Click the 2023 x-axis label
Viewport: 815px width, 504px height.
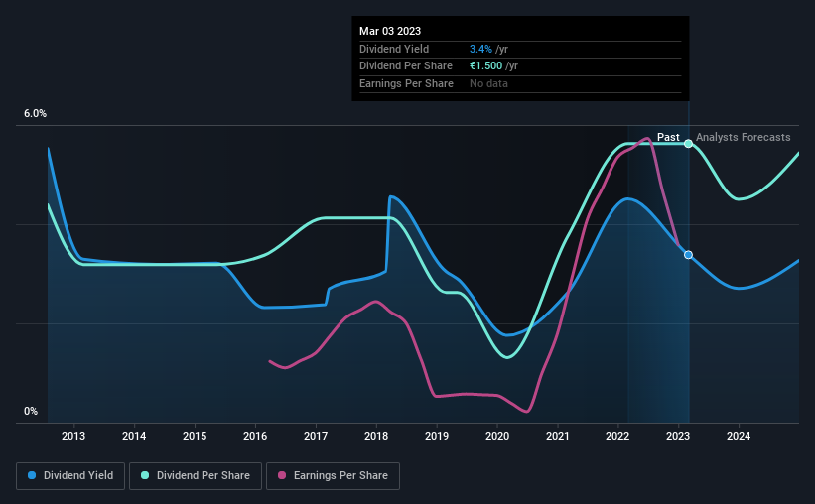[x=678, y=436]
